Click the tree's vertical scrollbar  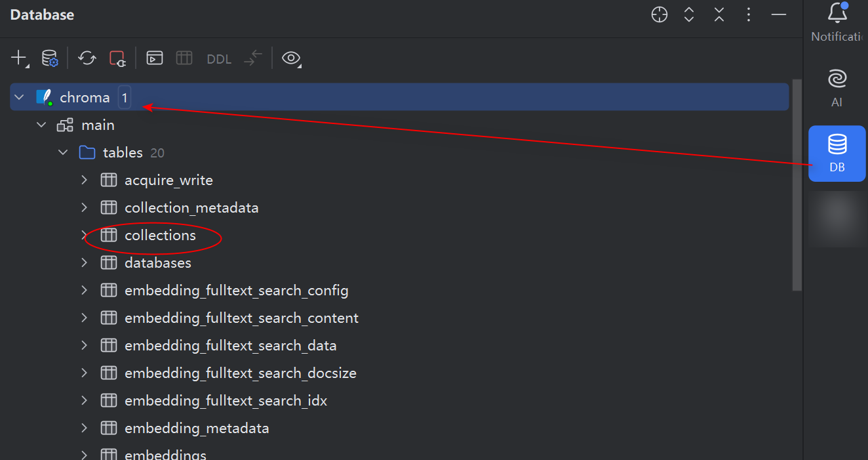coord(797,185)
